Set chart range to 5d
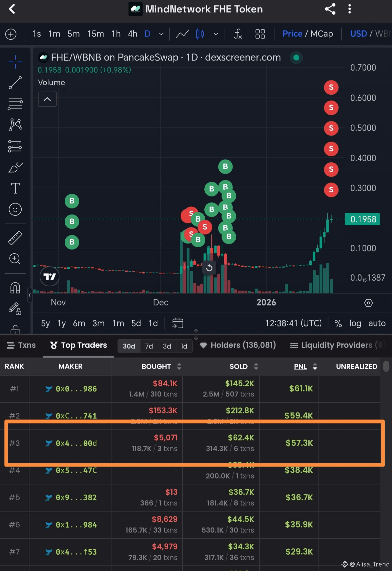The height and width of the screenshot is (571, 392). 136,323
